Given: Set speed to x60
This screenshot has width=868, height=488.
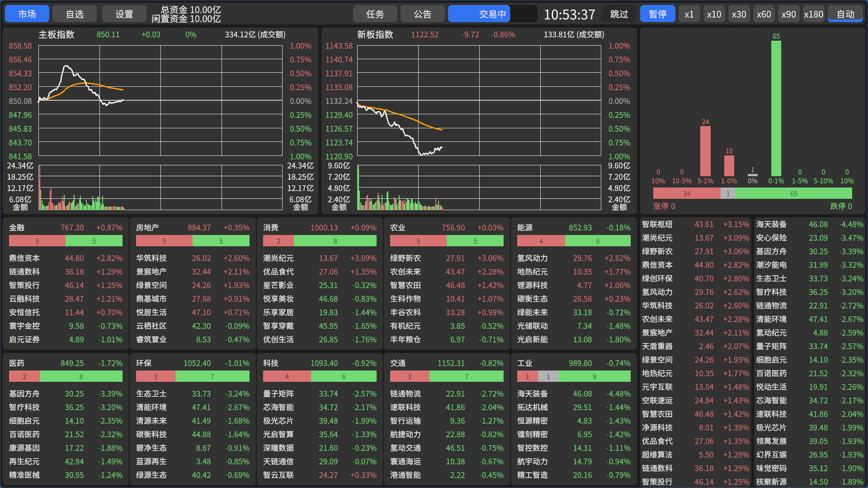Looking at the screenshot, I should tap(764, 14).
